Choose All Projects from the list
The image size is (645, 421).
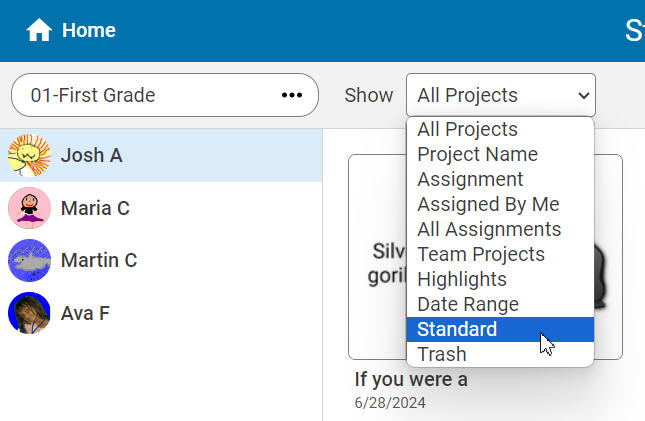[467, 129]
